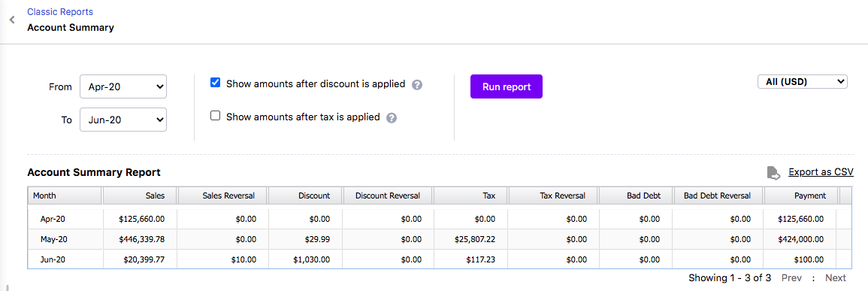
Task: Open the To month dropdown
Action: point(123,120)
